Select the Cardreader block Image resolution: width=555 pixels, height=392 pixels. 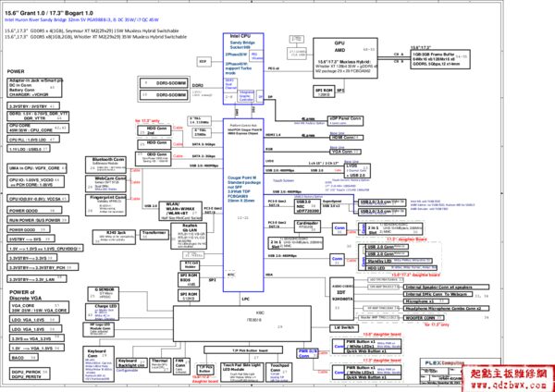coord(307,227)
